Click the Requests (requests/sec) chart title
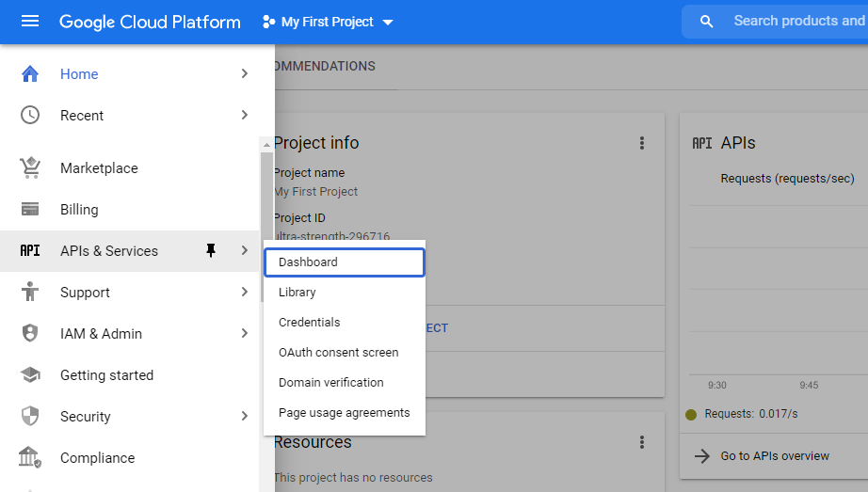This screenshot has height=492, width=868. tap(787, 179)
